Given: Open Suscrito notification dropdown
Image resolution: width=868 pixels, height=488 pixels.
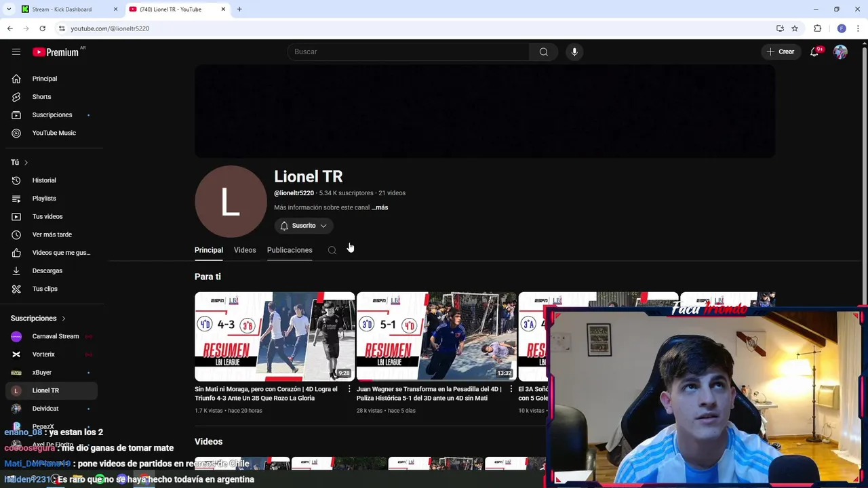Looking at the screenshot, I should [x=304, y=226].
